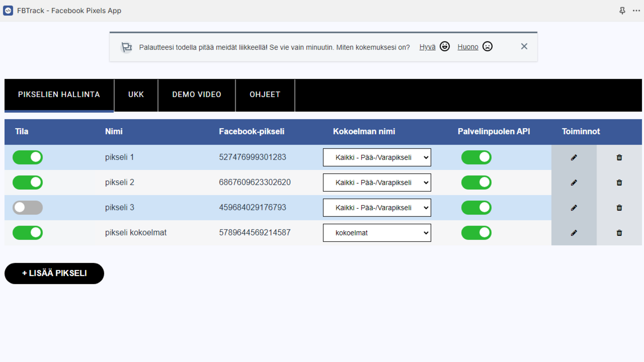Dismiss the feedback banner with X

click(524, 47)
